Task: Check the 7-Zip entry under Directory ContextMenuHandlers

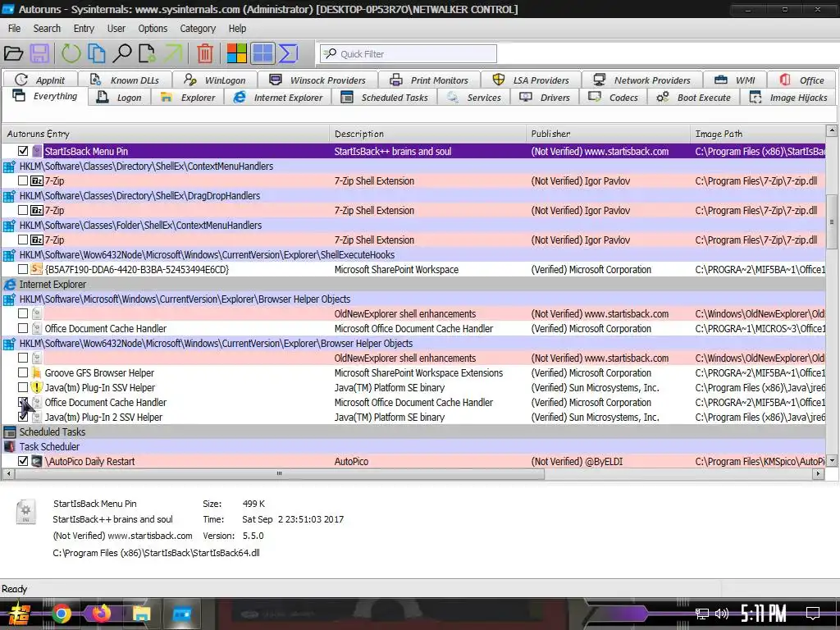Action: 23,180
